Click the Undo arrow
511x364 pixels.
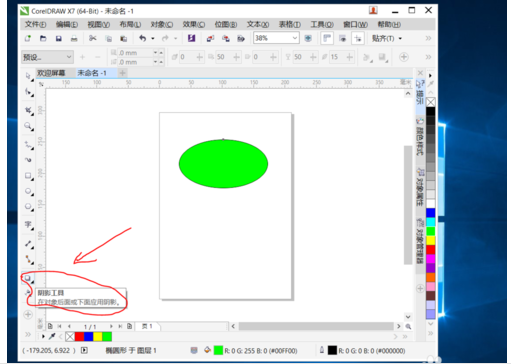(x=143, y=38)
